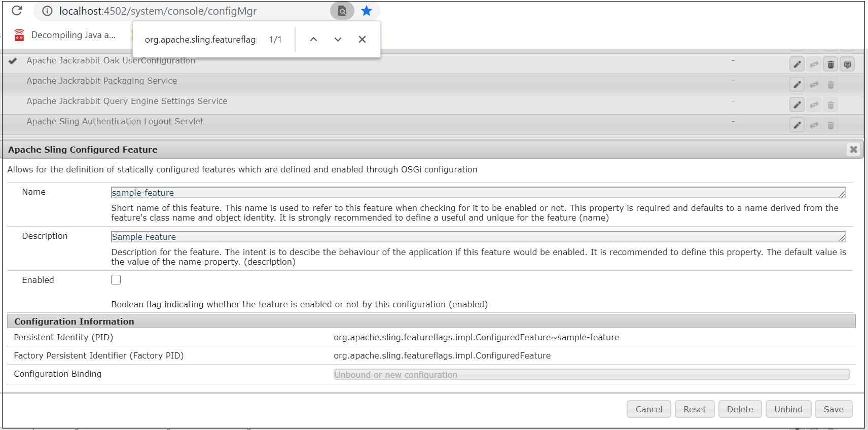Click the Delete button in the dialog
Screen dimensions: 868x430
tap(740, 409)
